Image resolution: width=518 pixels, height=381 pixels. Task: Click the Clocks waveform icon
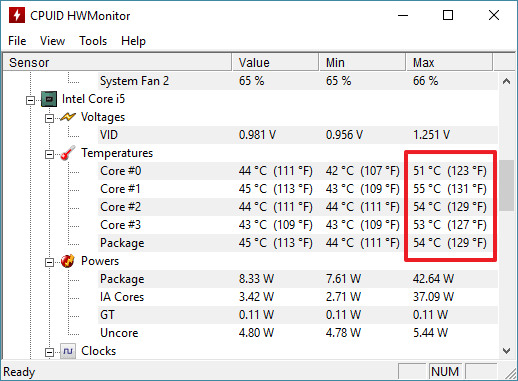click(68, 351)
